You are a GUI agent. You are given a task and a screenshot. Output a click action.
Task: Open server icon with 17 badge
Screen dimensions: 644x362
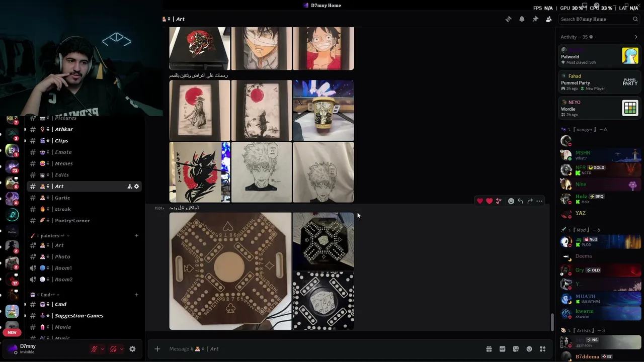12,280
